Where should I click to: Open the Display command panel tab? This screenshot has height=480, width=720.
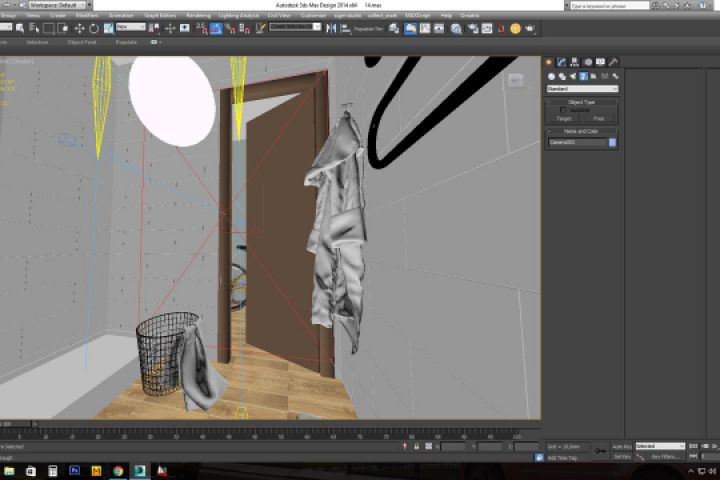coord(600,62)
